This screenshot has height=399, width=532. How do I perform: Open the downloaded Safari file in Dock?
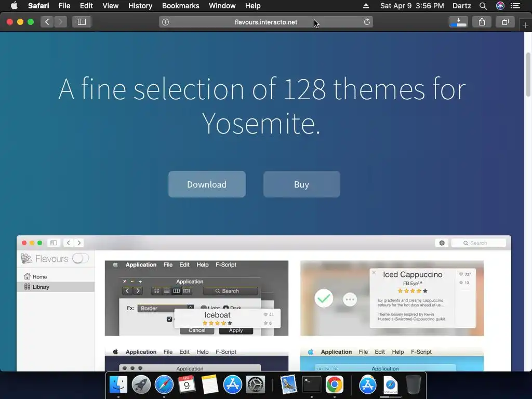tap(390, 385)
